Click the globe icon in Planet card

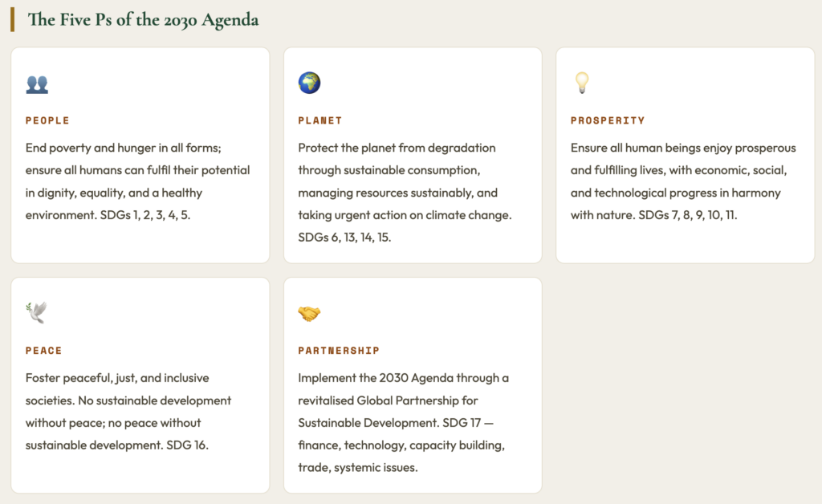pyautogui.click(x=309, y=83)
